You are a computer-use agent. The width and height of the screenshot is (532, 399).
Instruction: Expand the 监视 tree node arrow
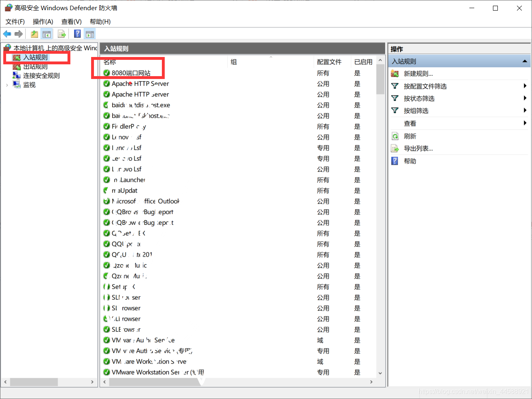[7, 85]
